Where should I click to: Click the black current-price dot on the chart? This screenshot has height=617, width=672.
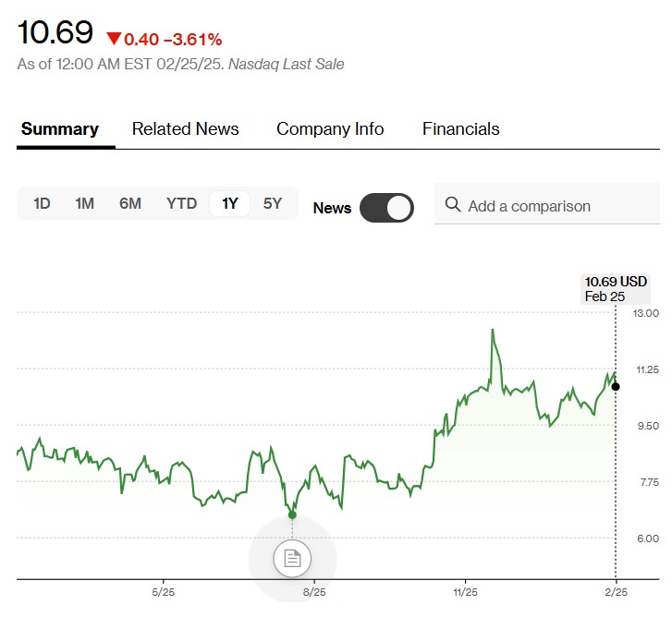(616, 386)
